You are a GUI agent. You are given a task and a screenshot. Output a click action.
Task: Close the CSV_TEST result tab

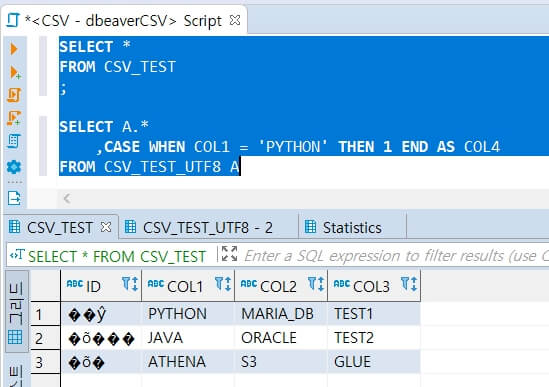(x=106, y=227)
